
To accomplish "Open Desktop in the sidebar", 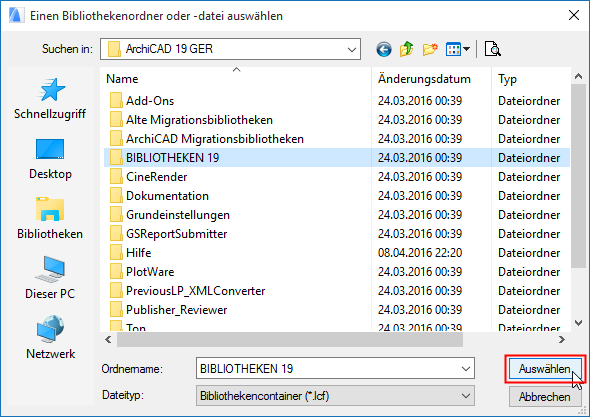I will point(50,159).
